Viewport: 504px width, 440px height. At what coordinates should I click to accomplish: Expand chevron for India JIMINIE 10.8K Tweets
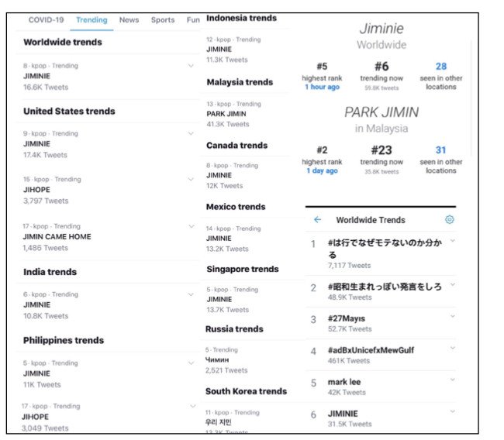(x=191, y=294)
